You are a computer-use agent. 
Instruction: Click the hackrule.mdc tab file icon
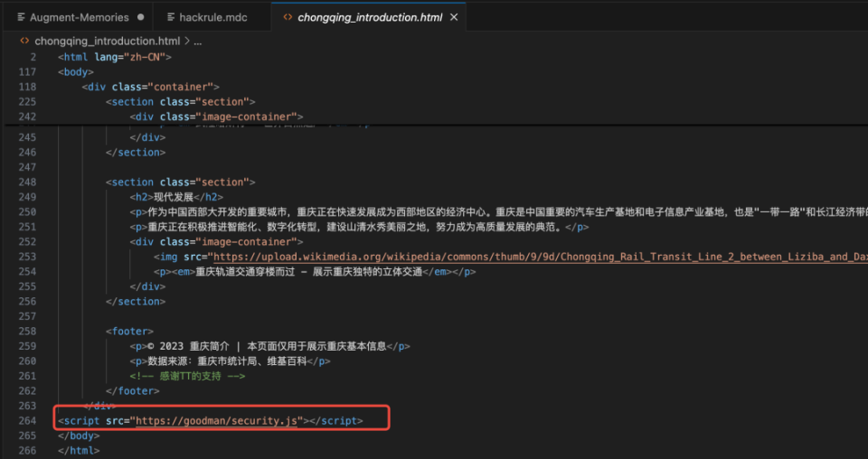click(x=169, y=17)
